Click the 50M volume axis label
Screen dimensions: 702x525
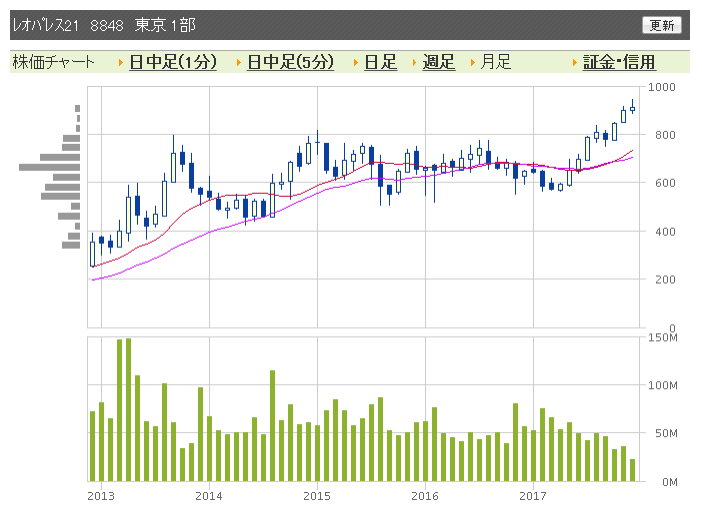[667, 433]
